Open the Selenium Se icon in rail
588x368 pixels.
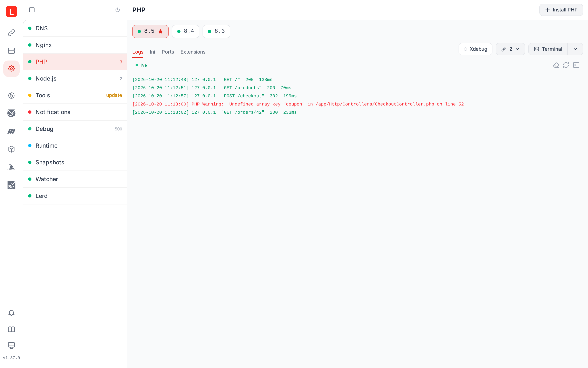tap(11, 185)
